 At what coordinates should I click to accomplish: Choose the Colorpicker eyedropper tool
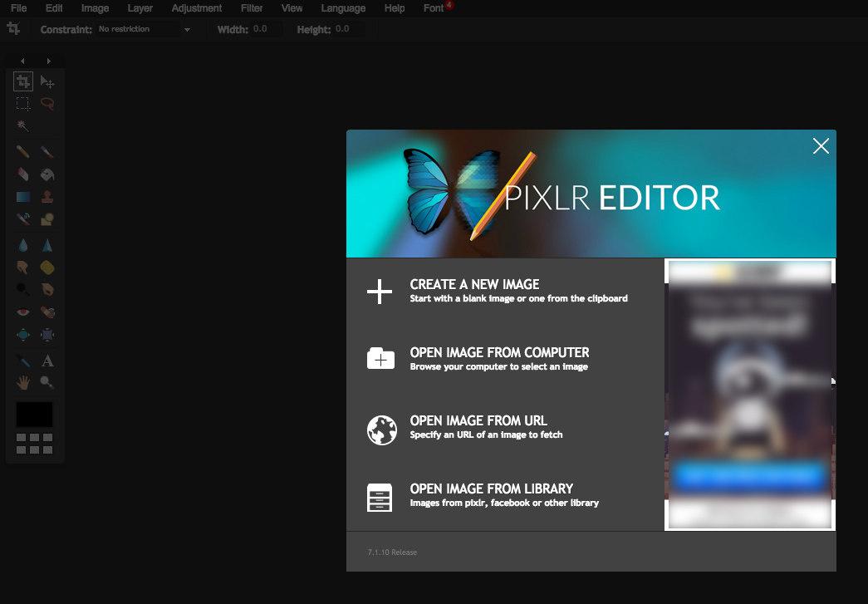(x=22, y=361)
